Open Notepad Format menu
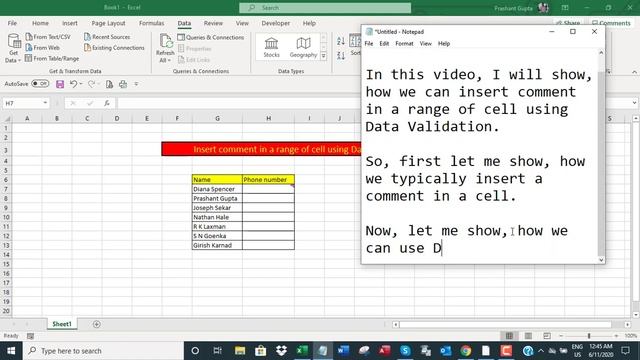Screen dimensions: 640x360 (404, 44)
